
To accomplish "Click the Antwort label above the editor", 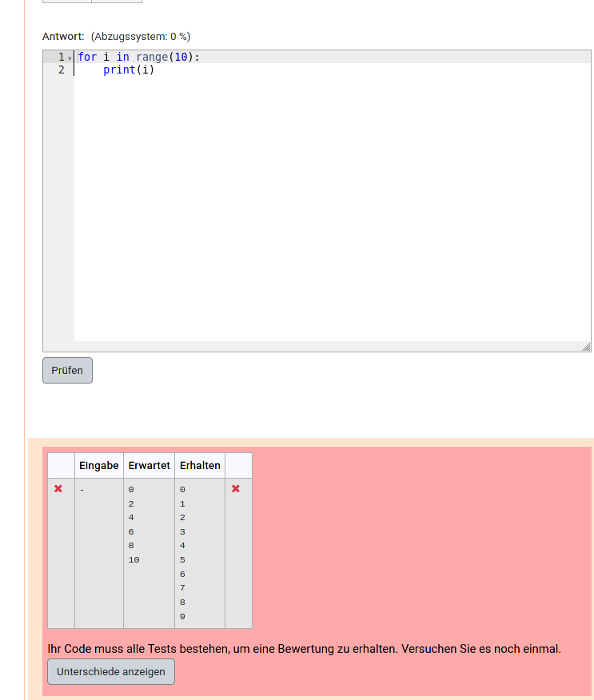I will click(x=63, y=37).
